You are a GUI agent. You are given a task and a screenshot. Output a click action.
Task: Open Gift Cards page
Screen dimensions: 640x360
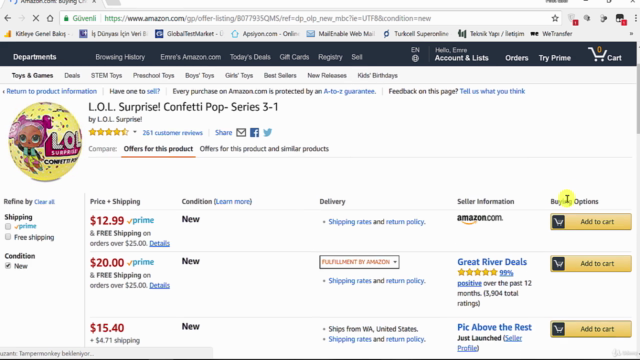[294, 57]
